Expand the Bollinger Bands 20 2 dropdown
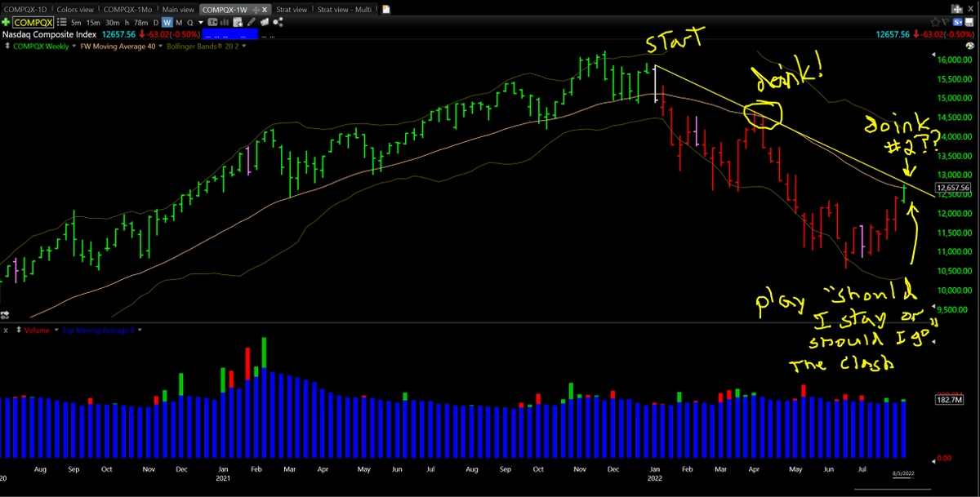980x497 pixels. coord(243,47)
